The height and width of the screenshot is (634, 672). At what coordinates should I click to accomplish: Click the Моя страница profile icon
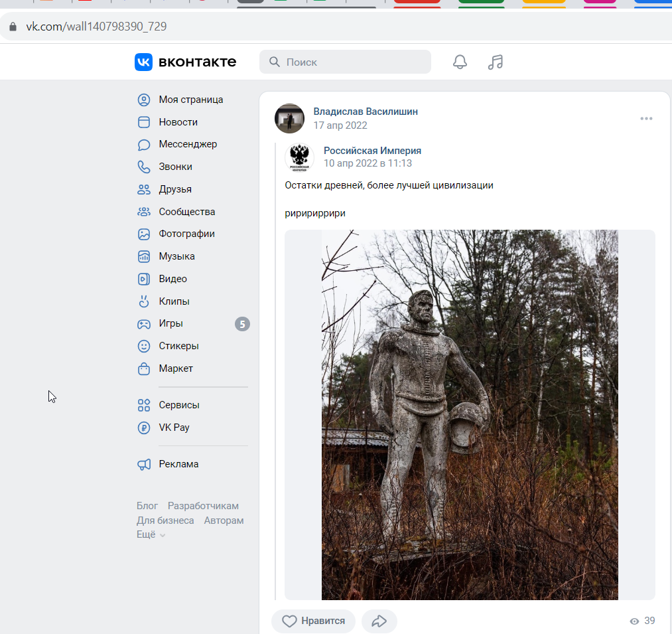(144, 100)
